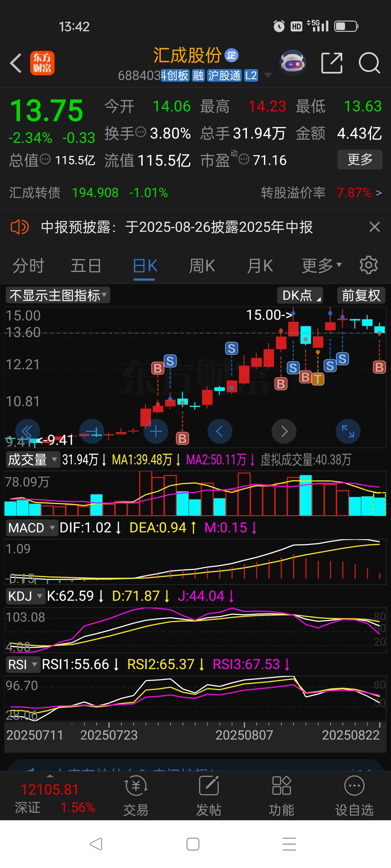Close the 中报预披露 notice
This screenshot has height=868, width=391.
tap(375, 227)
